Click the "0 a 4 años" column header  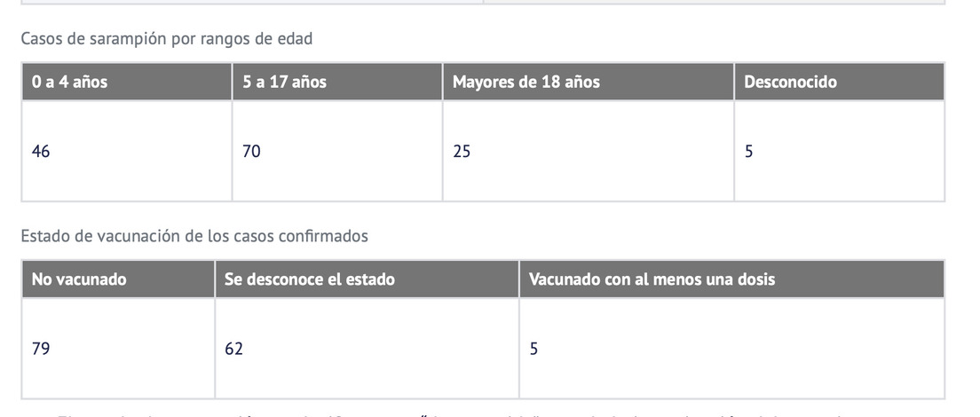(69, 82)
